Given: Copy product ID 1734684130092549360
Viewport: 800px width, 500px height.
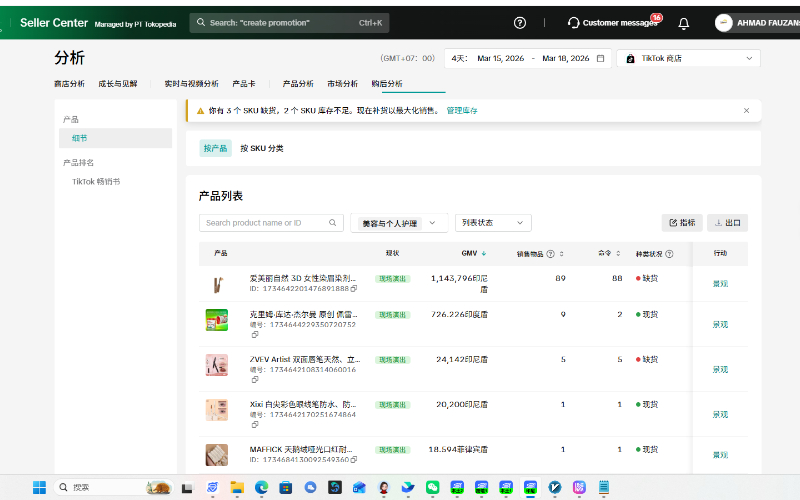Looking at the screenshot, I should pyautogui.click(x=354, y=460).
